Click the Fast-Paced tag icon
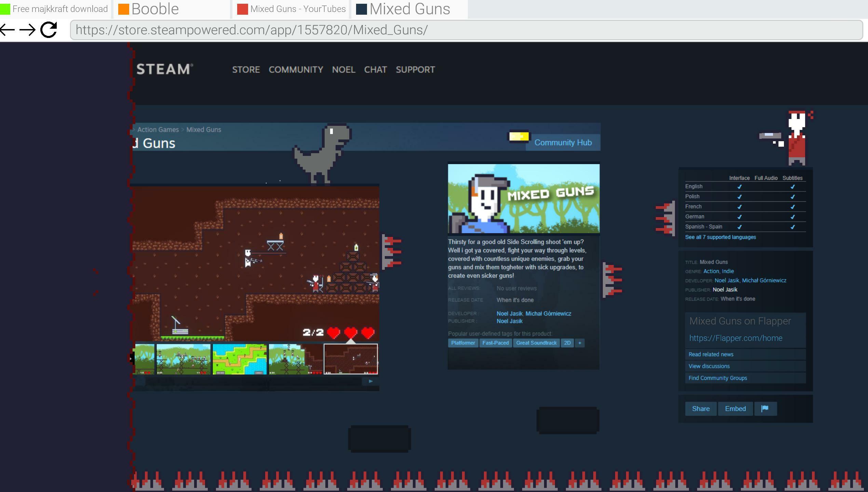The image size is (868, 492). [x=495, y=342]
